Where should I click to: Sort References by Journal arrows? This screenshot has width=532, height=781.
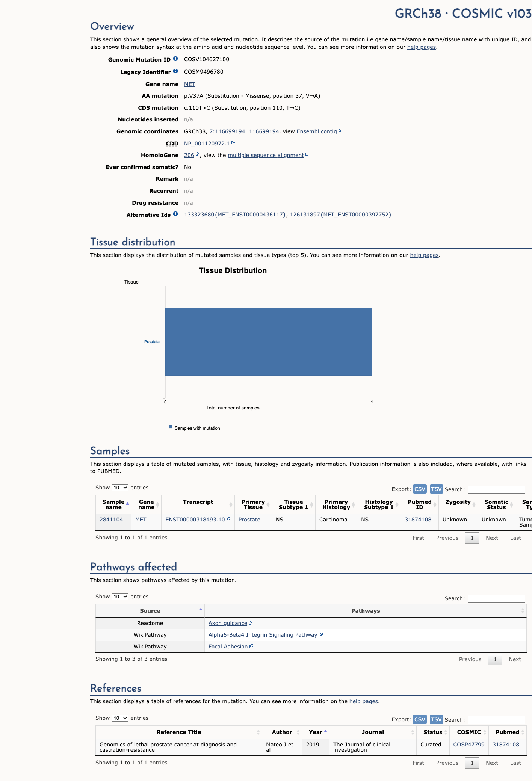pyautogui.click(x=413, y=732)
